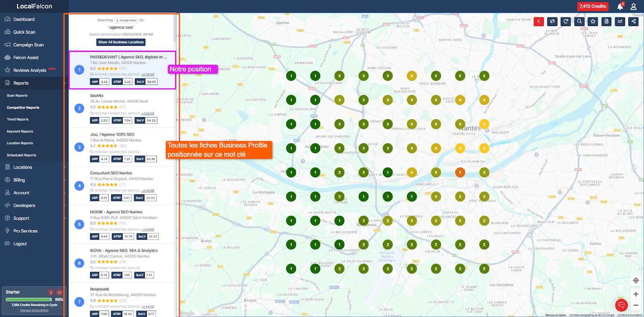Click the LocalFalcon logo

pos(34,6)
